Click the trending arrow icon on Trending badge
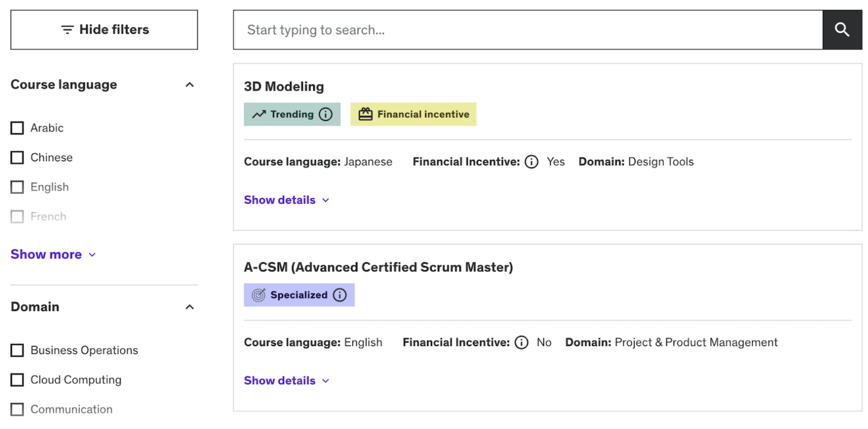 click(x=259, y=114)
